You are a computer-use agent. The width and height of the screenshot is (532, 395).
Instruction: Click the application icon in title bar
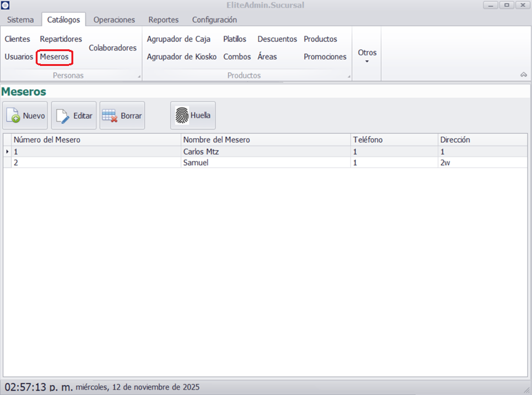coord(6,6)
